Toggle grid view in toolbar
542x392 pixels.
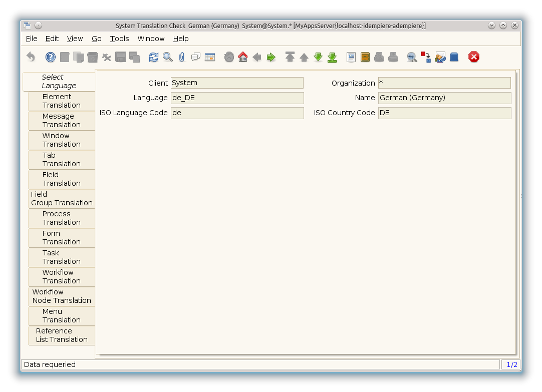[x=210, y=57]
